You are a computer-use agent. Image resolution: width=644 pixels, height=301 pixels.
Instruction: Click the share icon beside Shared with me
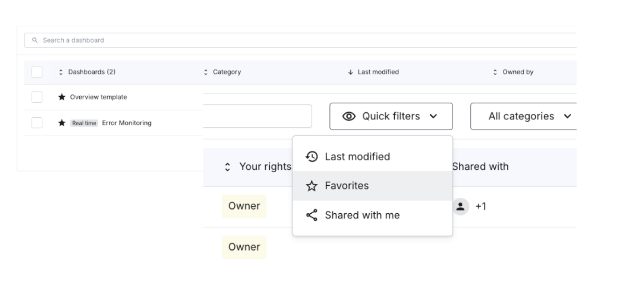click(x=312, y=215)
